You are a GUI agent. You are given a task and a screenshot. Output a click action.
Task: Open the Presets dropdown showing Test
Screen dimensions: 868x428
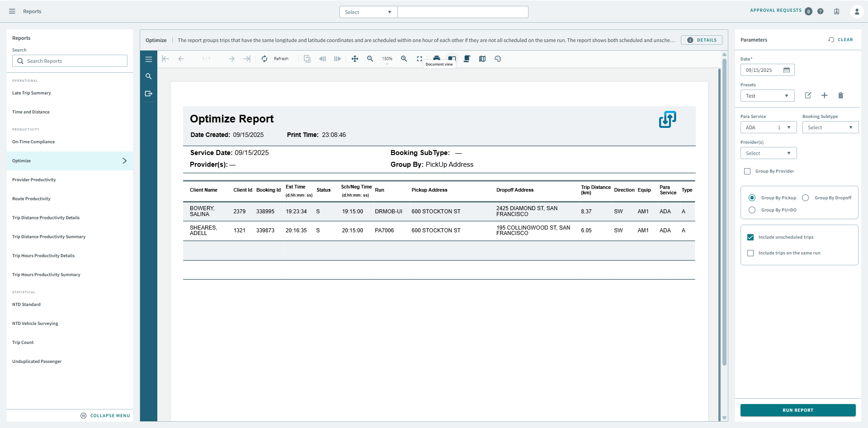767,95
